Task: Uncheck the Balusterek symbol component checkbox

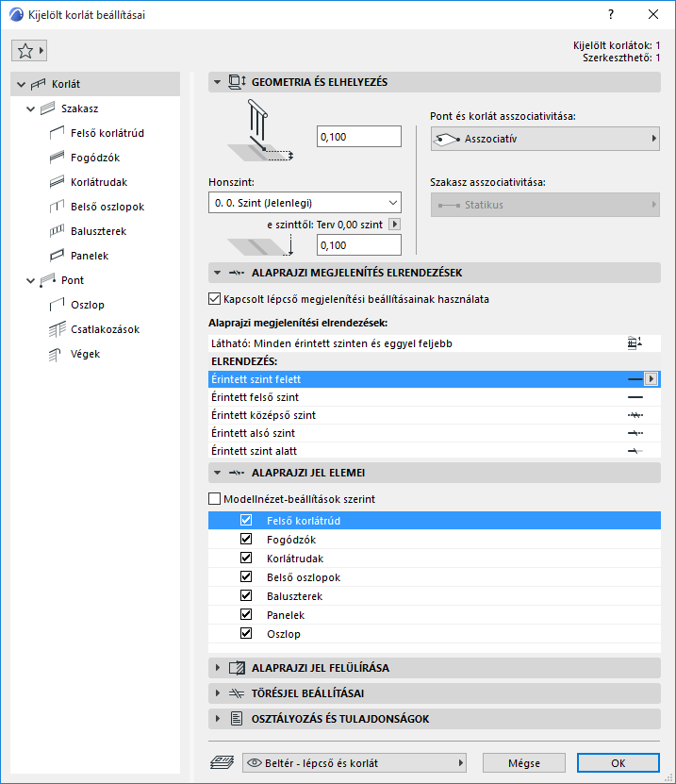Action: [x=246, y=596]
